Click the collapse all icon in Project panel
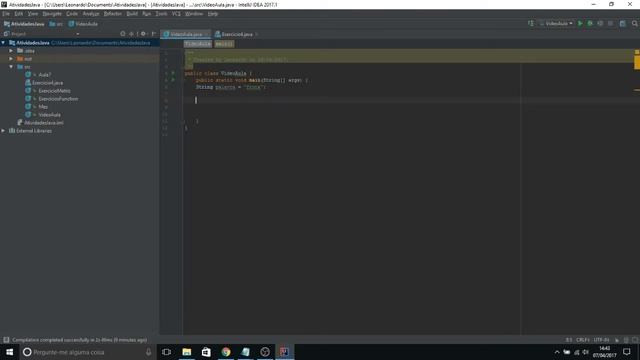 (131, 34)
